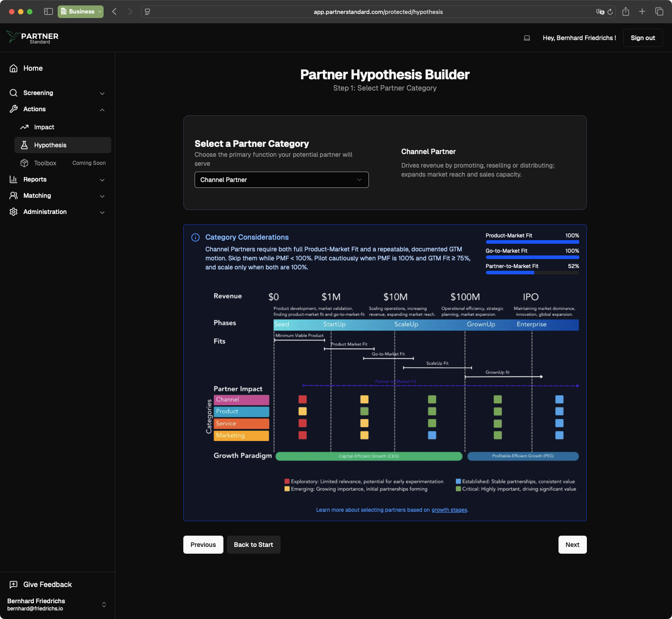Viewport: 672px width, 619px height.
Task: Click the Product-Market Fit progress bar
Action: (x=532, y=242)
